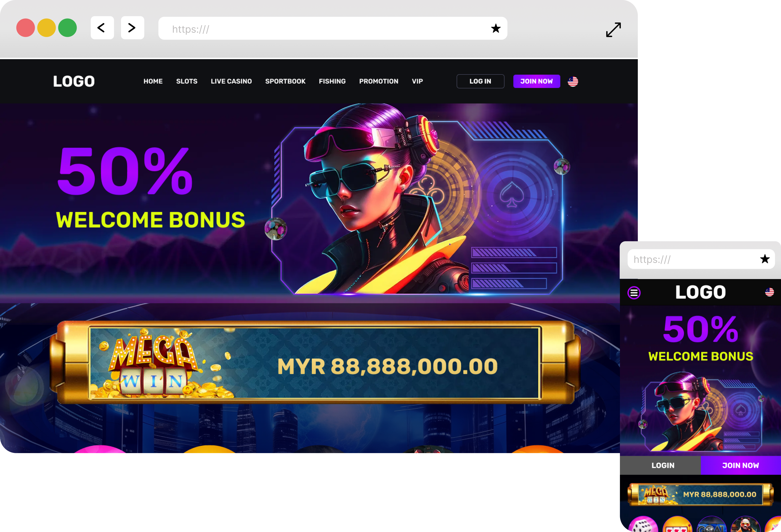Go to LIVE CASINO section

pyautogui.click(x=231, y=81)
